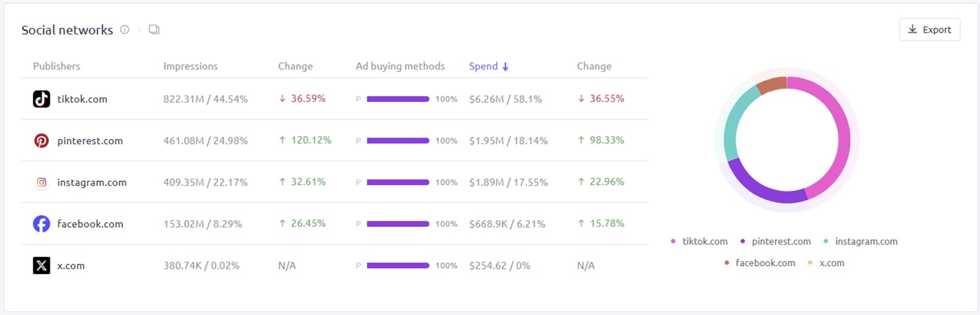Open the pinterest.com publisher link
Screen dimensions: 980x315
point(90,140)
